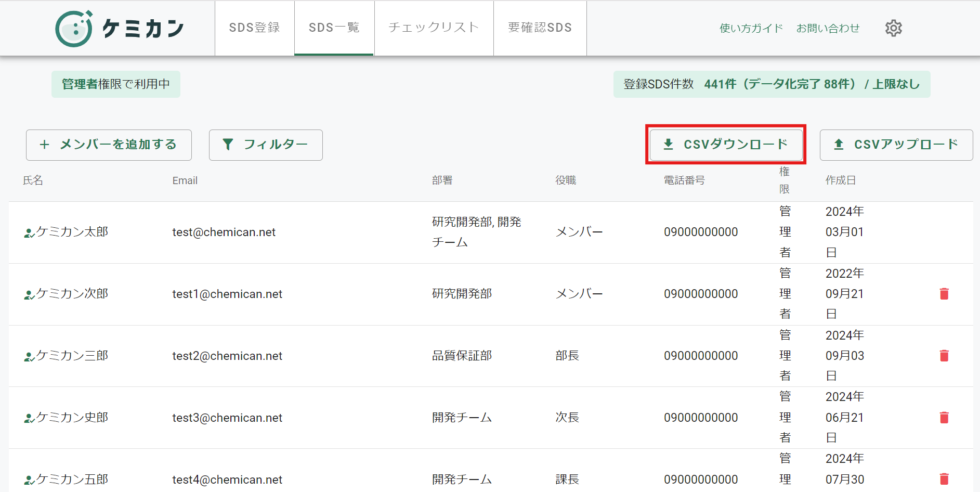980x492 pixels.
Task: Switch to the SDS登録 tab
Action: (255, 28)
